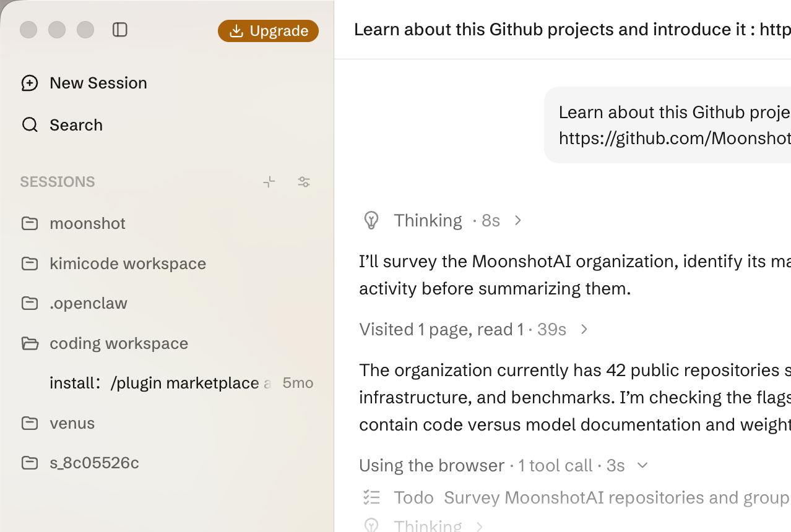The image size is (791, 532).
Task: Click the New Session chat-plus icon
Action: [30, 83]
